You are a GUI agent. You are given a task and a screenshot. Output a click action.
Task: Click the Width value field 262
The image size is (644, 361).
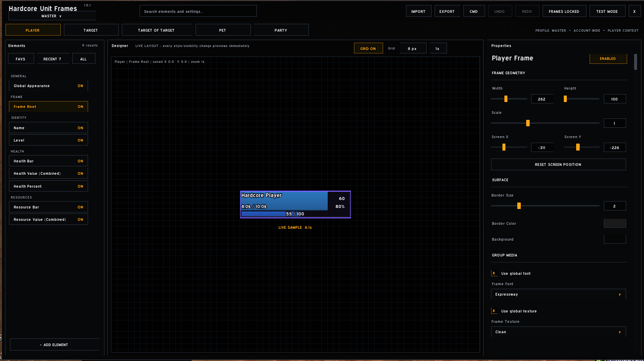pos(542,99)
